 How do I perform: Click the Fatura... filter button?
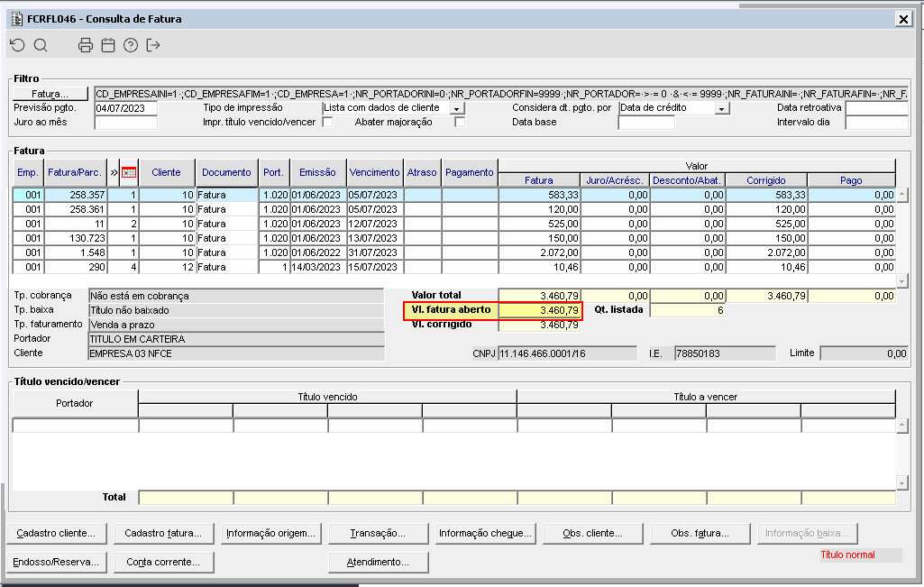(50, 94)
